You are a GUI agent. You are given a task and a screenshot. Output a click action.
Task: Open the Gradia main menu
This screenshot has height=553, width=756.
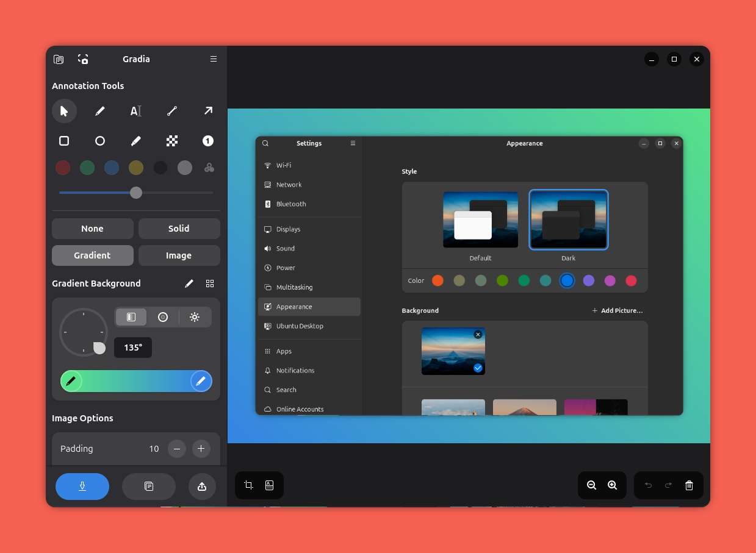214,59
